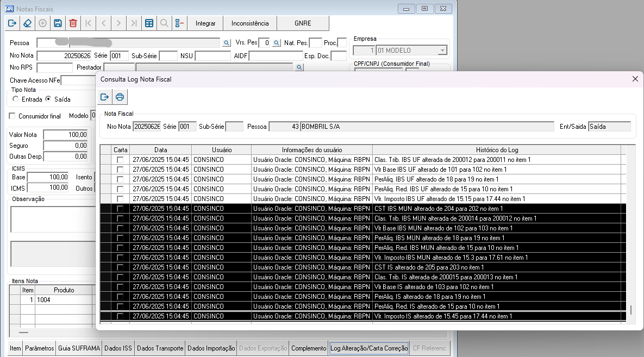Click the add new record plus icon
This screenshot has width=644, height=357.
pos(43,23)
